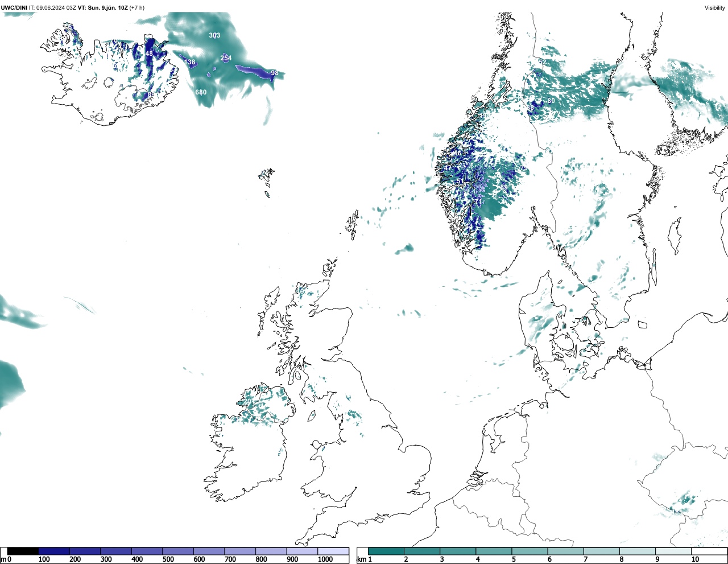Click the 51 value in southwest Norway

[x=460, y=182]
